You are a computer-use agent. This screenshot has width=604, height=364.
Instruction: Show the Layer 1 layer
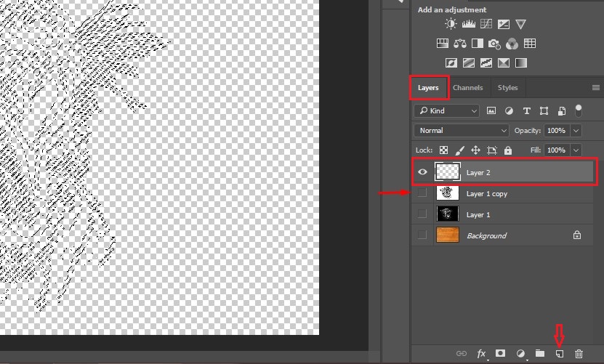pyautogui.click(x=422, y=214)
